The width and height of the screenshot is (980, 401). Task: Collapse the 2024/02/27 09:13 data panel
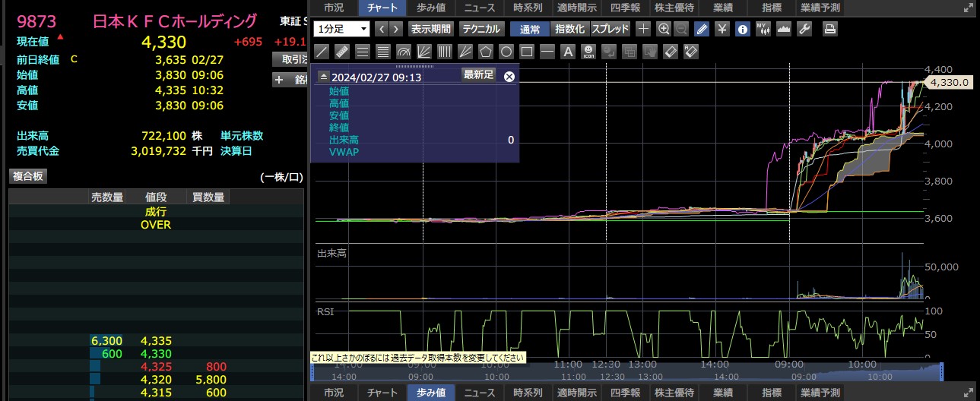coord(323,77)
